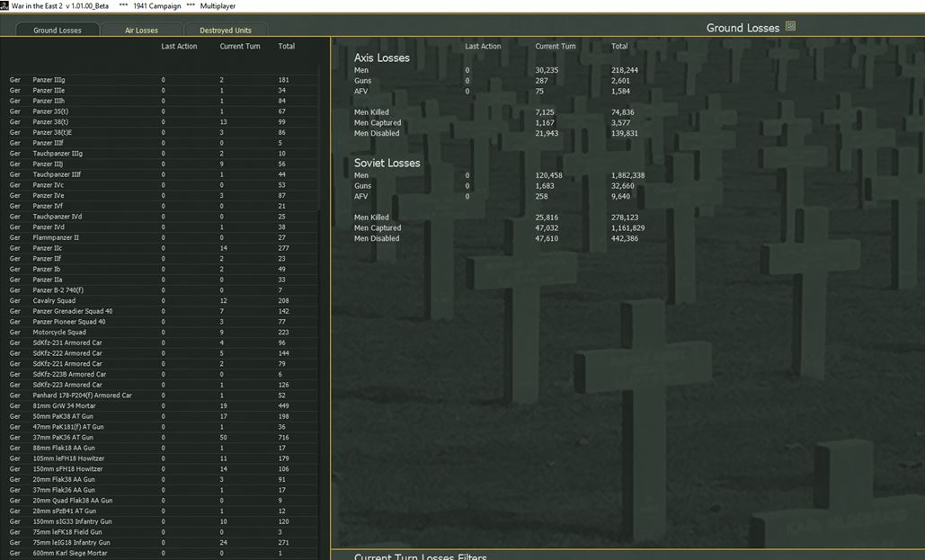This screenshot has width=925, height=560.
Task: Select the 28mm sPzB41 AT Gun row
Action: click(162, 511)
